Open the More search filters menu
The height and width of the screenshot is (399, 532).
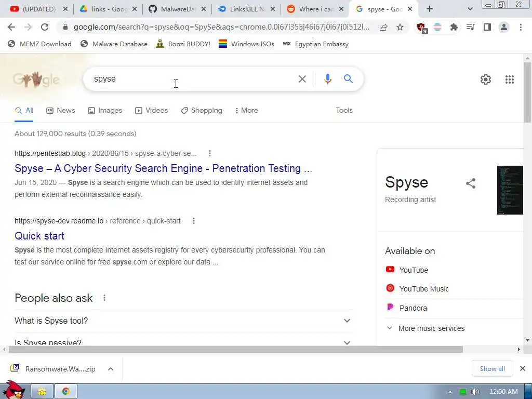click(246, 111)
